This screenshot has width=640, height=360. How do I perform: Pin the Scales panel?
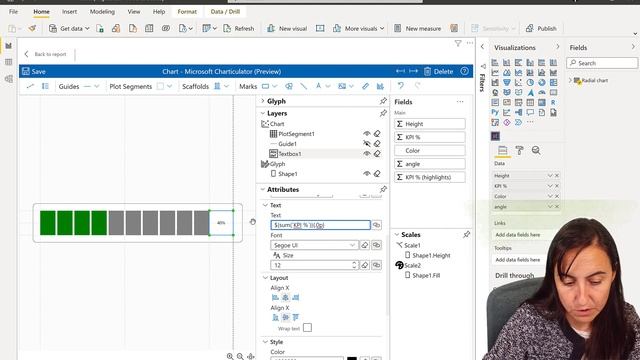(466, 235)
